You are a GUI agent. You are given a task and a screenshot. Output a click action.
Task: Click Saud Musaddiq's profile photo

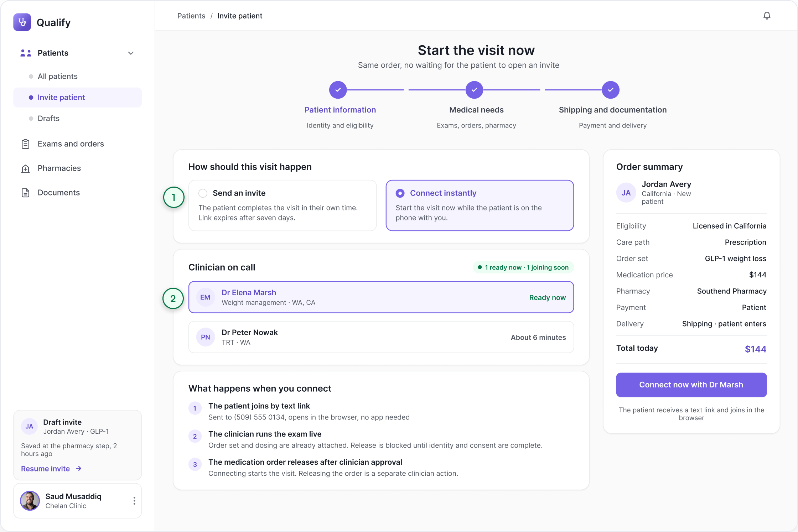30,501
